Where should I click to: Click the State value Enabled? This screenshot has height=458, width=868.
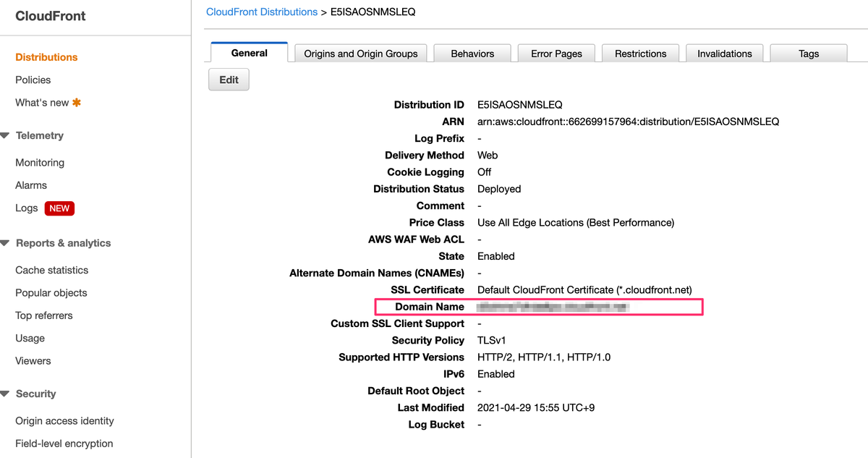(x=496, y=256)
